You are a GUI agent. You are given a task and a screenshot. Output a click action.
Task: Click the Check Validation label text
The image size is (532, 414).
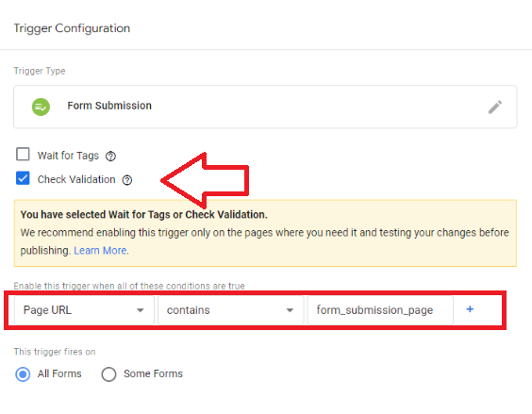(76, 179)
